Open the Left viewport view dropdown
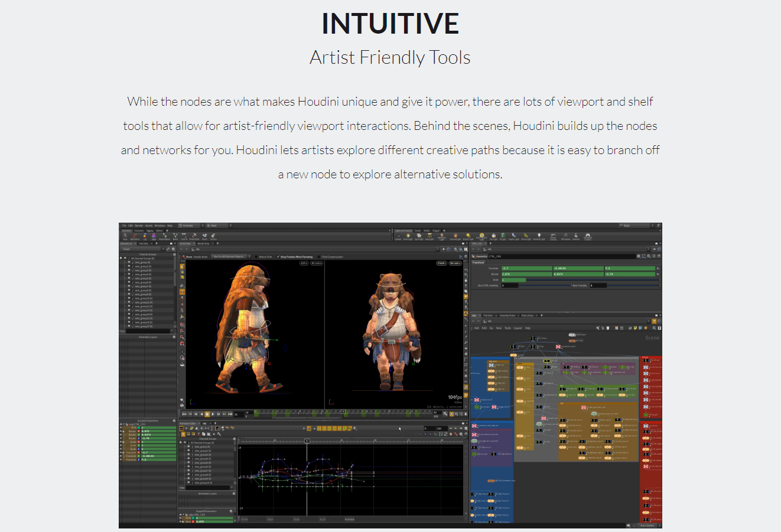The image size is (781, 532). [x=304, y=263]
